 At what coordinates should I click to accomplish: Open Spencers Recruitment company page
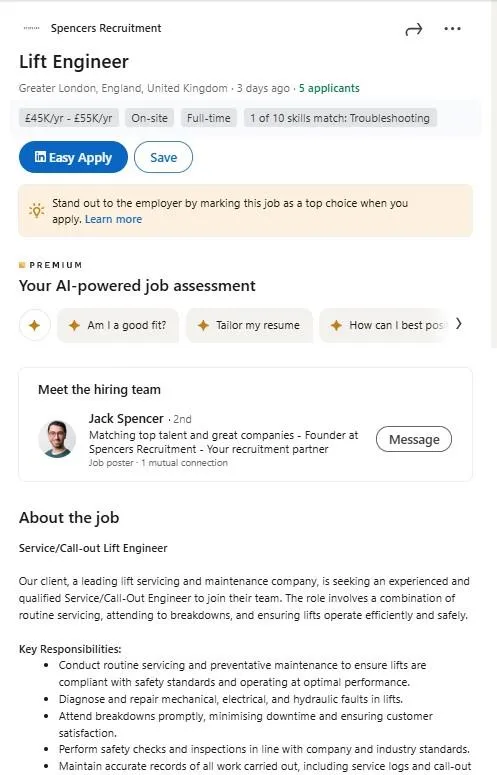[x=106, y=28]
